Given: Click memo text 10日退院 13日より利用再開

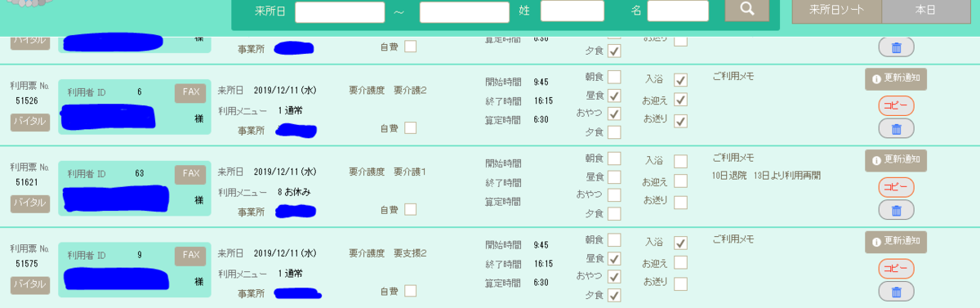Looking at the screenshot, I should pos(766,175).
